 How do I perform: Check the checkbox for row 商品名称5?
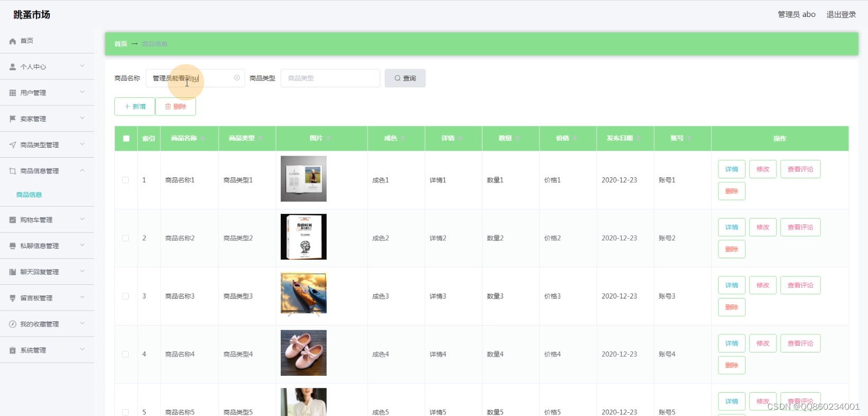click(126, 412)
